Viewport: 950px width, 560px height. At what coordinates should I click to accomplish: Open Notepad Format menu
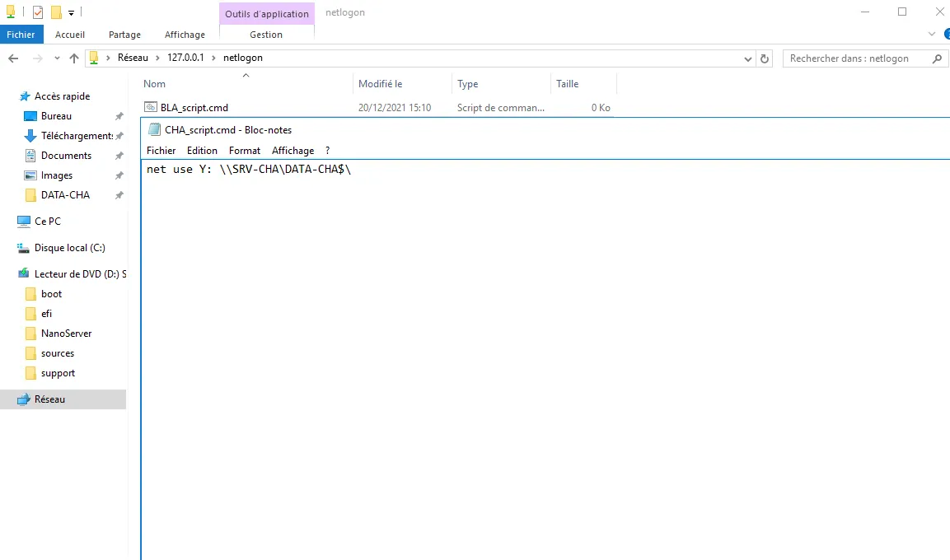pyautogui.click(x=244, y=151)
